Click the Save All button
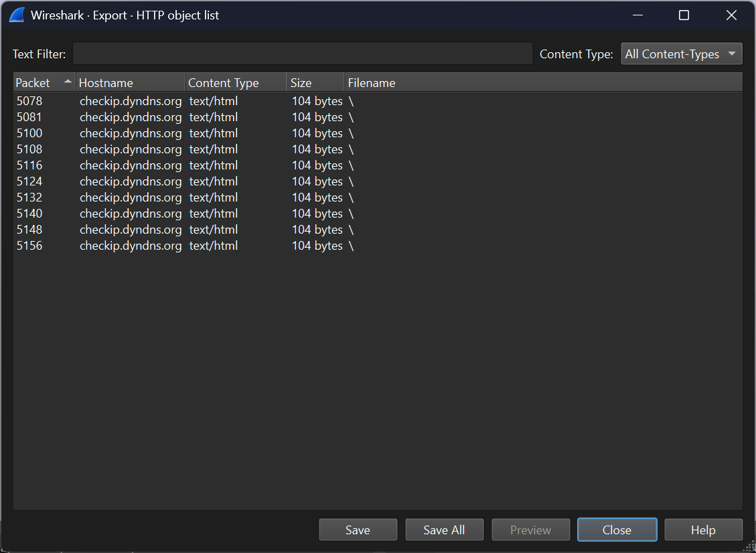 pyautogui.click(x=444, y=530)
